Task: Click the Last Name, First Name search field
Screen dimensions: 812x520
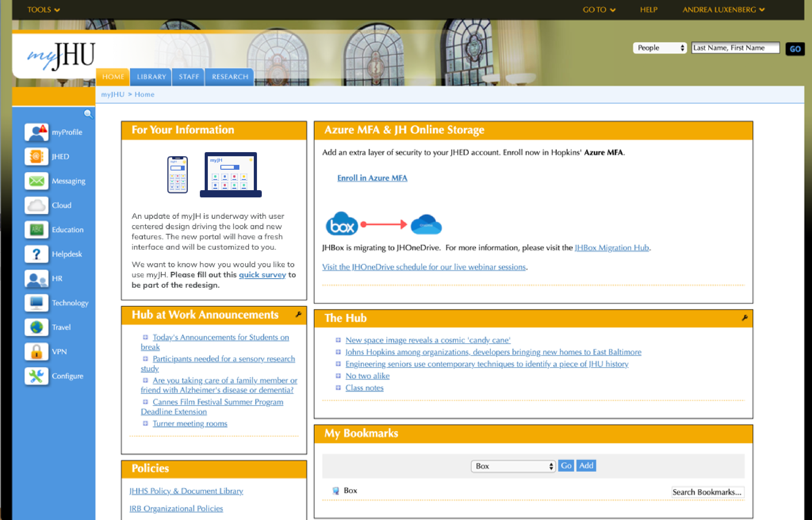Action: tap(735, 48)
